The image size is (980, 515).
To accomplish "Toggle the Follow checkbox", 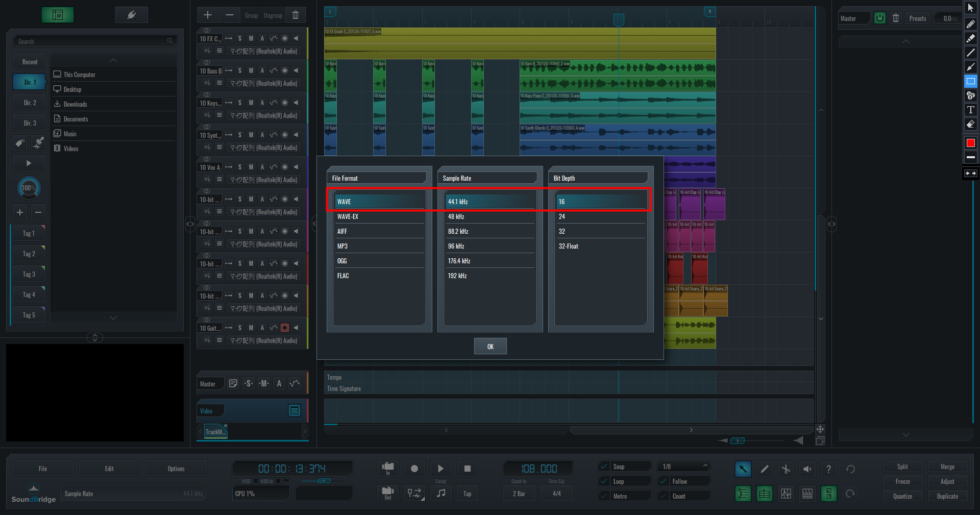I will point(664,481).
